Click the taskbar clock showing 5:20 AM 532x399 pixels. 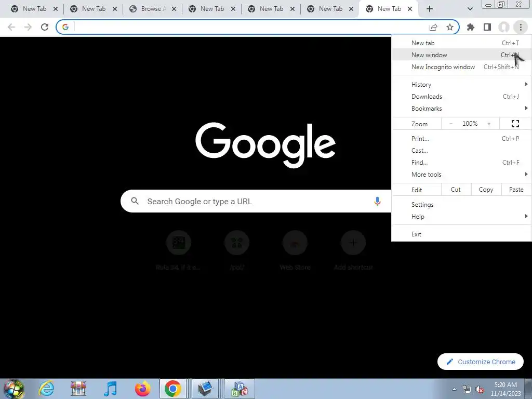506,389
